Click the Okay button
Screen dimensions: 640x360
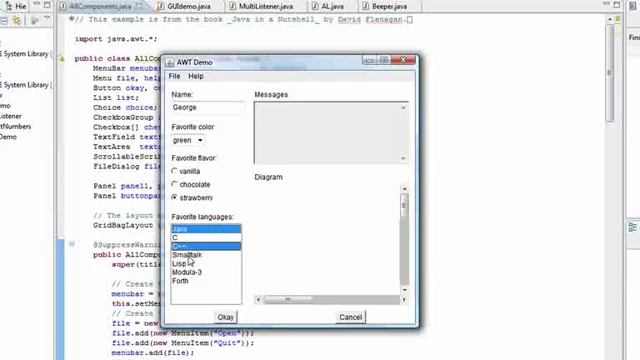click(x=225, y=317)
